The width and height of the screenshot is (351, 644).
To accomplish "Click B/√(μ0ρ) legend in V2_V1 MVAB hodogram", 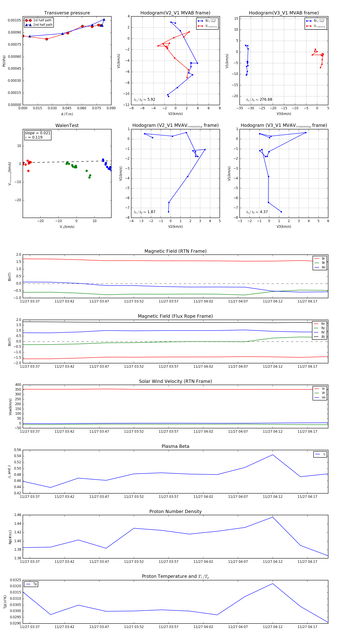I will tap(207, 21).
